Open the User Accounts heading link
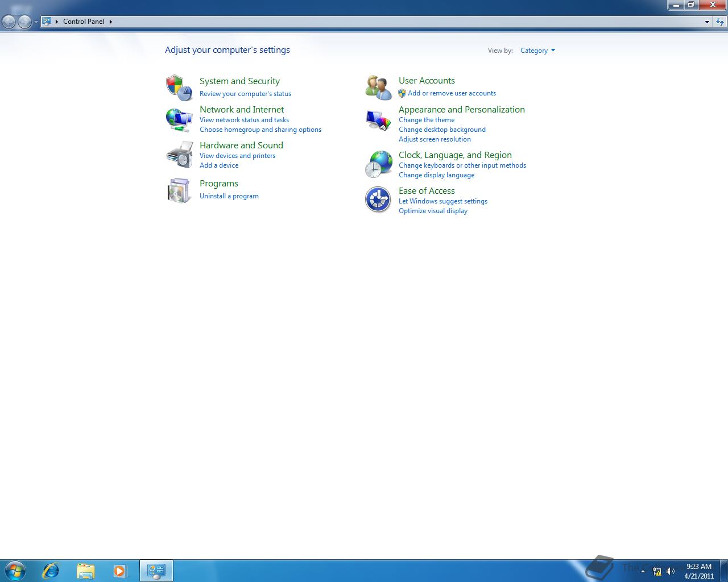This screenshot has width=728, height=582. click(x=427, y=81)
